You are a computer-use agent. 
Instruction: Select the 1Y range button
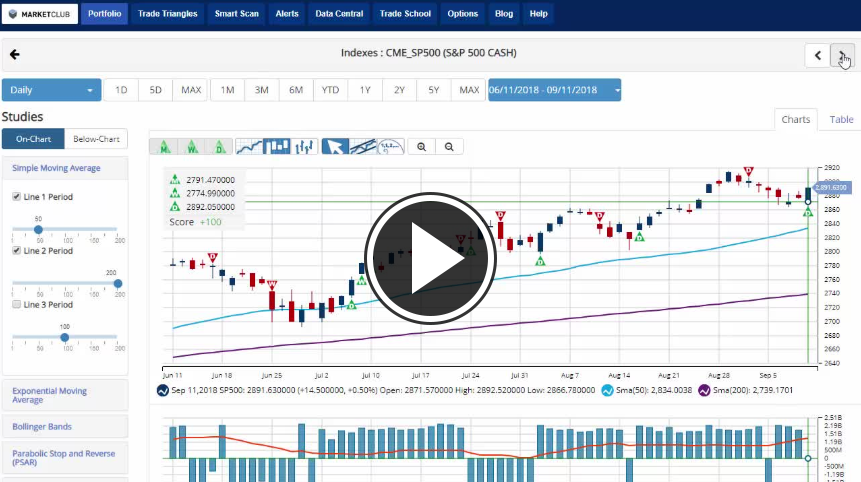click(365, 90)
